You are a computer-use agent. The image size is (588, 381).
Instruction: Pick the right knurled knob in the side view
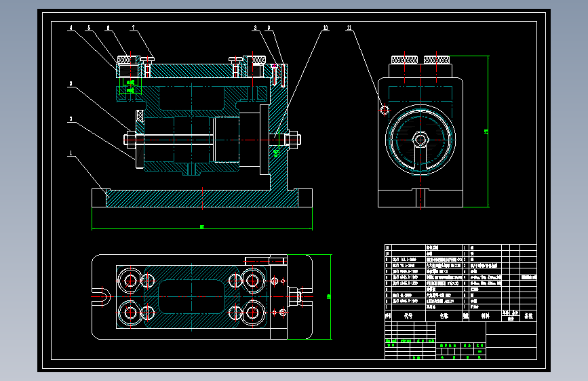pos(437,59)
